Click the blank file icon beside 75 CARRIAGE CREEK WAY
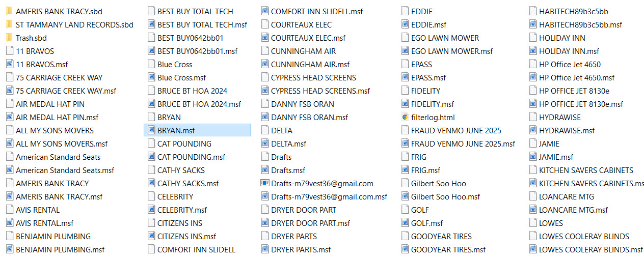644x259 pixels. point(9,77)
